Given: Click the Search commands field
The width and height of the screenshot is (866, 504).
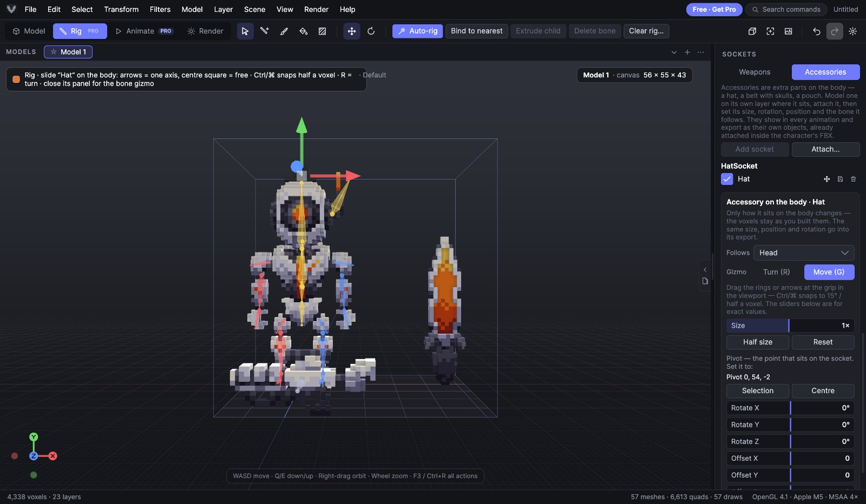Looking at the screenshot, I should coord(786,9).
